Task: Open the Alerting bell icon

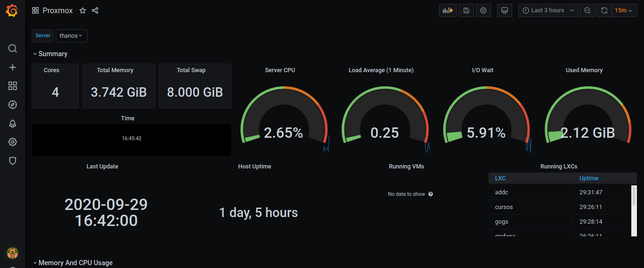Action: pyautogui.click(x=13, y=124)
